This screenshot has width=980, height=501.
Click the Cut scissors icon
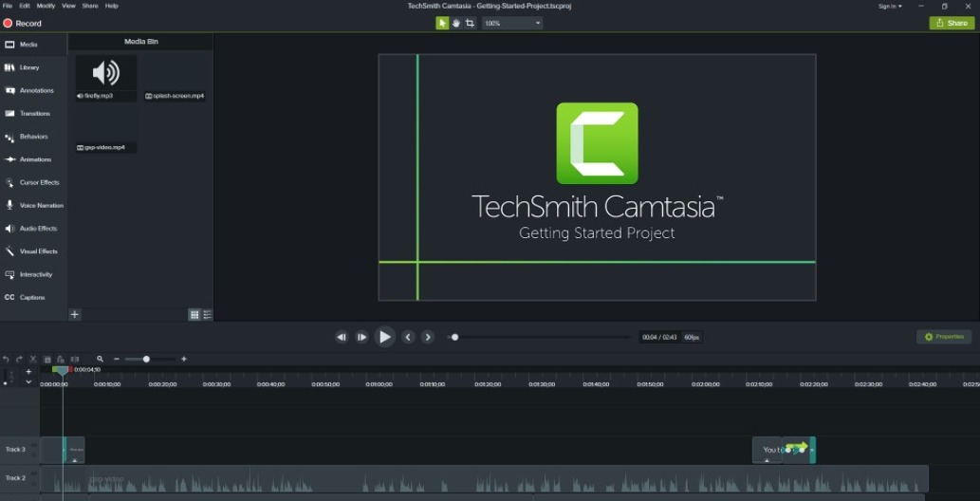33,360
